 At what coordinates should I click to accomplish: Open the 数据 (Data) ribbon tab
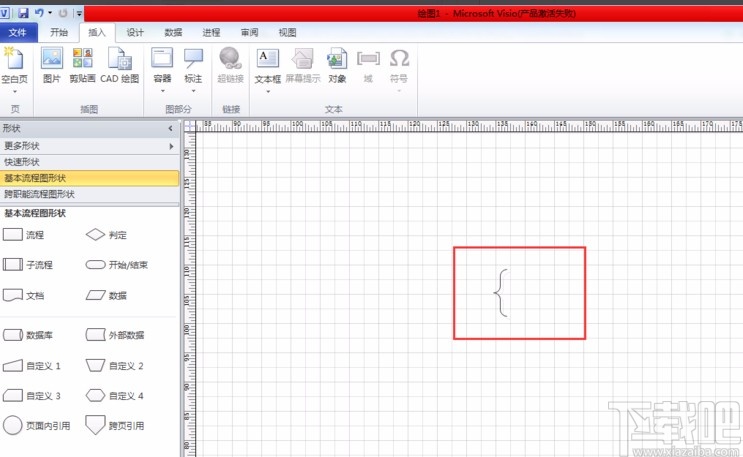pos(173,32)
